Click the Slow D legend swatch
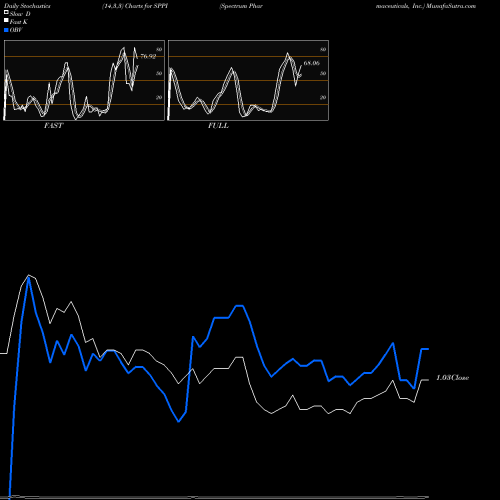This screenshot has width=500, height=500. [6, 12]
